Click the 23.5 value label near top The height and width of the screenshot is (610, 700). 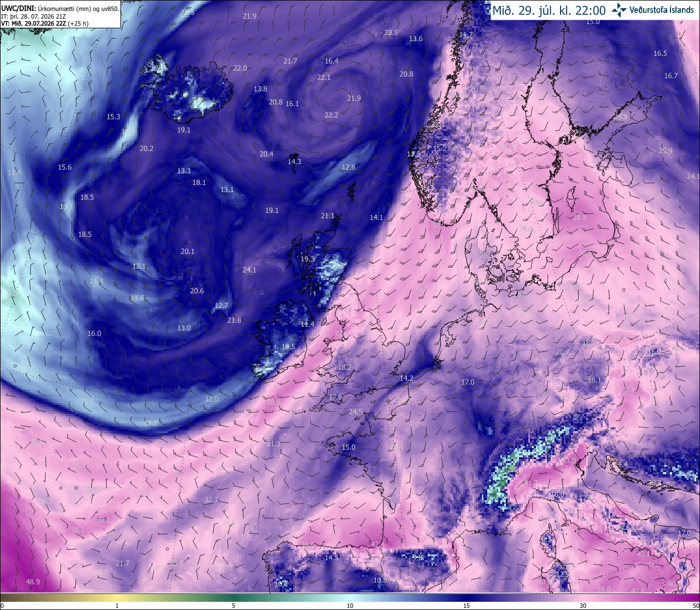point(391,33)
